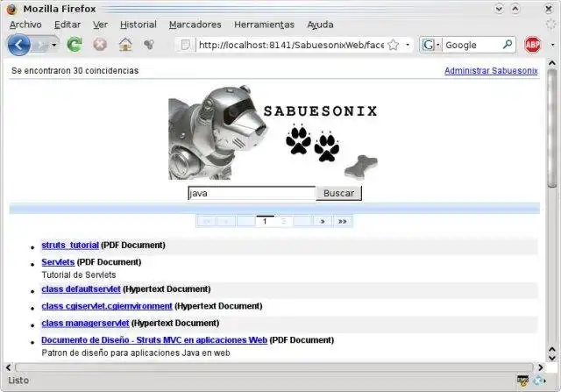The width and height of the screenshot is (561, 392).
Task: Click the vertical scrollbar bottom down arrow
Action: pos(552,358)
